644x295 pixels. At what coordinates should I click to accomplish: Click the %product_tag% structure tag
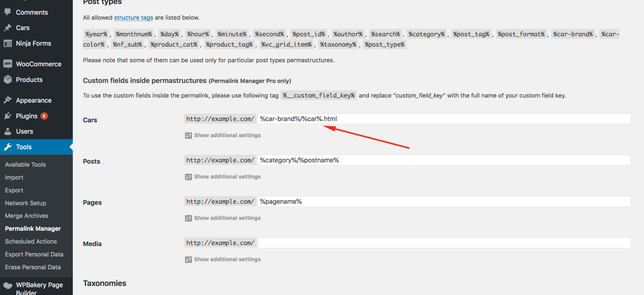229,44
